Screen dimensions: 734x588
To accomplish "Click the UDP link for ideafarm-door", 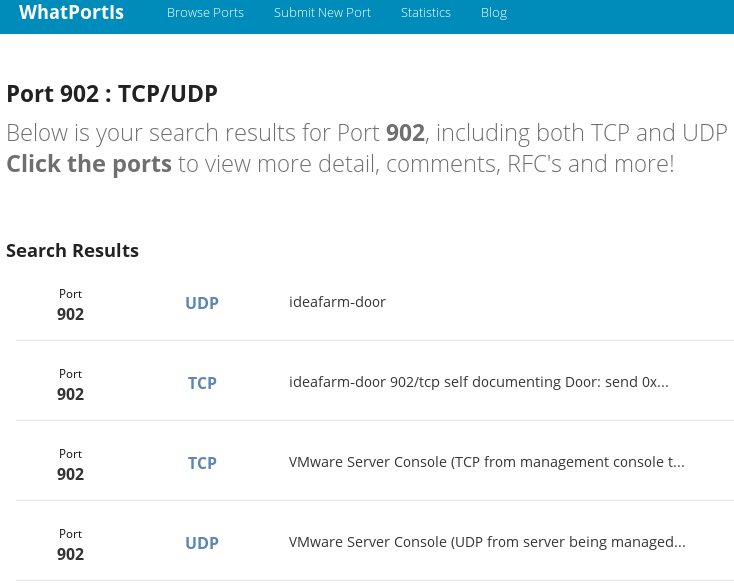I will [x=202, y=303].
